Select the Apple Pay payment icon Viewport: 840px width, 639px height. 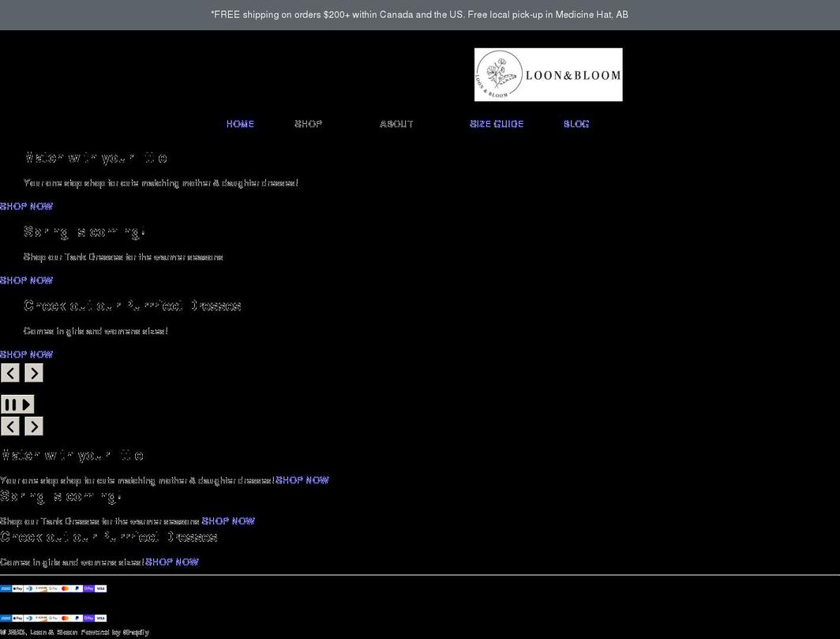click(x=17, y=588)
